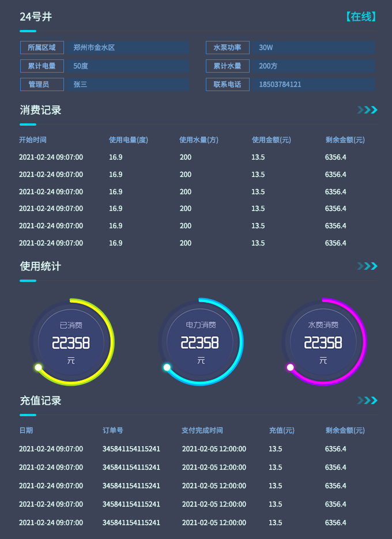Select the 联系电话 field with 18503784121
Image resolution: width=392 pixels, height=539 pixels.
coord(313,85)
